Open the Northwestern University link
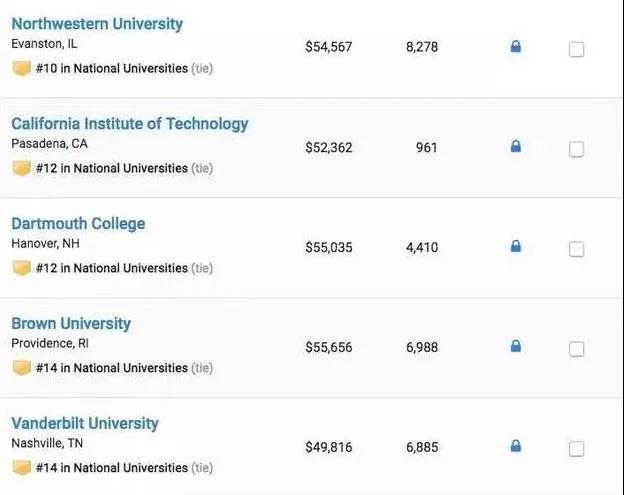The image size is (624, 495). click(97, 24)
